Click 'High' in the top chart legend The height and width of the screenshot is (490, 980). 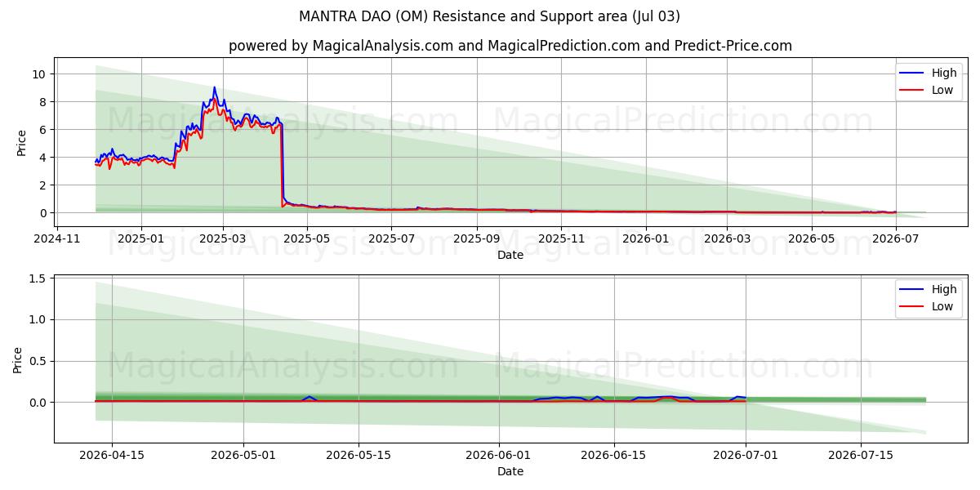(x=944, y=73)
